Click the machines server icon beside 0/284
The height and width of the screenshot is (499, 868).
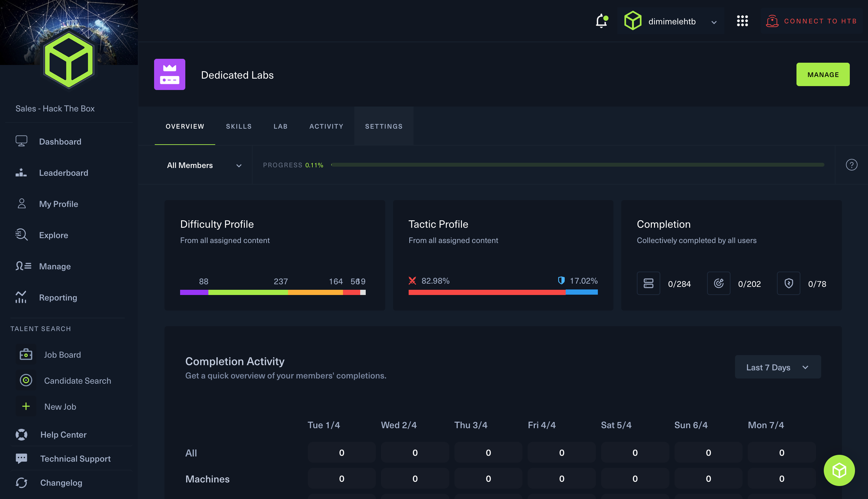coord(648,283)
